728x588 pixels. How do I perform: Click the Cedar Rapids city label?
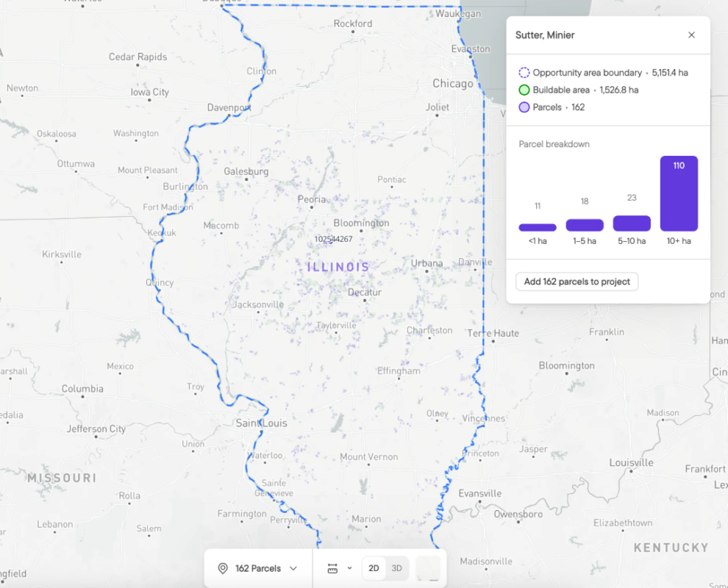[x=138, y=57]
